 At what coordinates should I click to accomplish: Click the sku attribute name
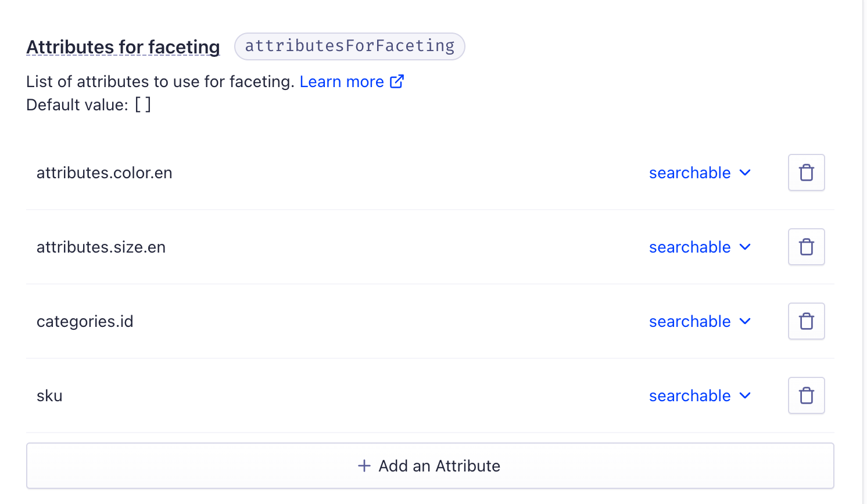coord(49,395)
